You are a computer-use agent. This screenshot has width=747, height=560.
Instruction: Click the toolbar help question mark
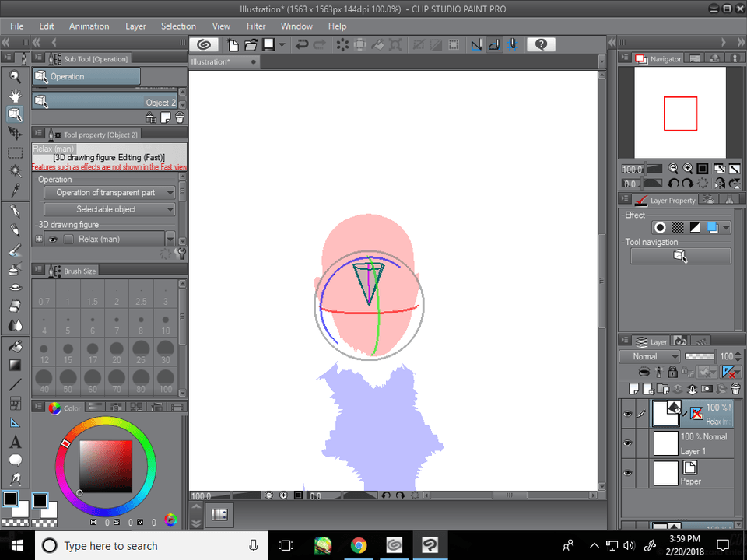click(x=541, y=45)
